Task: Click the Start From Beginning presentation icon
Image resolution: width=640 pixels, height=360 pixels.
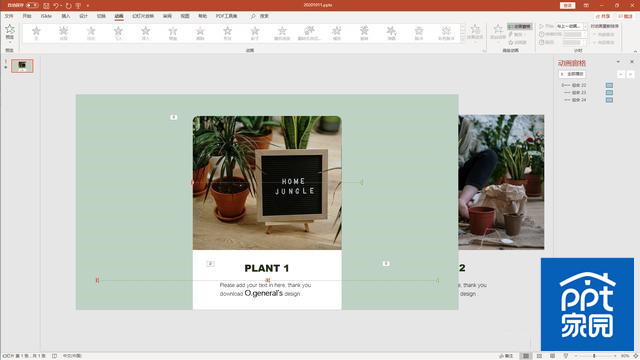Action: pyautogui.click(x=78, y=6)
